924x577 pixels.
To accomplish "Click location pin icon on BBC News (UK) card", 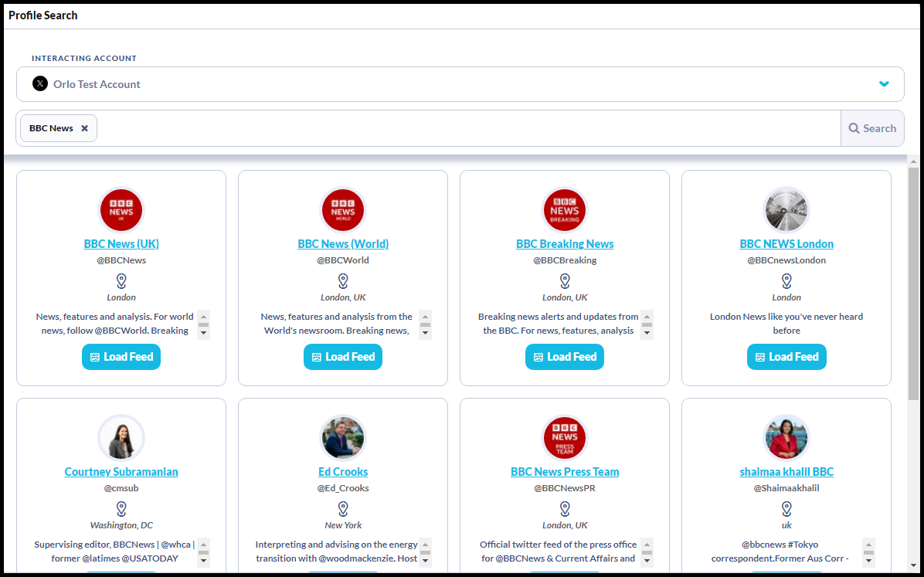I will click(x=121, y=281).
